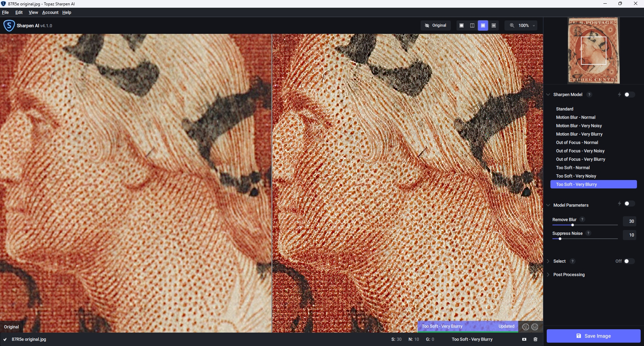Collapse the Model Parameters section
This screenshot has width=644, height=346.
548,205
